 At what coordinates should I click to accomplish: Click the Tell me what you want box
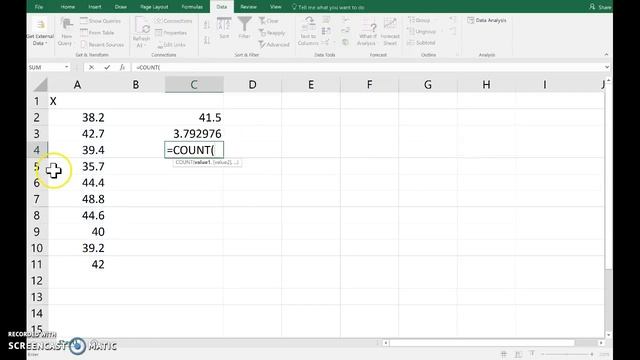(329, 7)
